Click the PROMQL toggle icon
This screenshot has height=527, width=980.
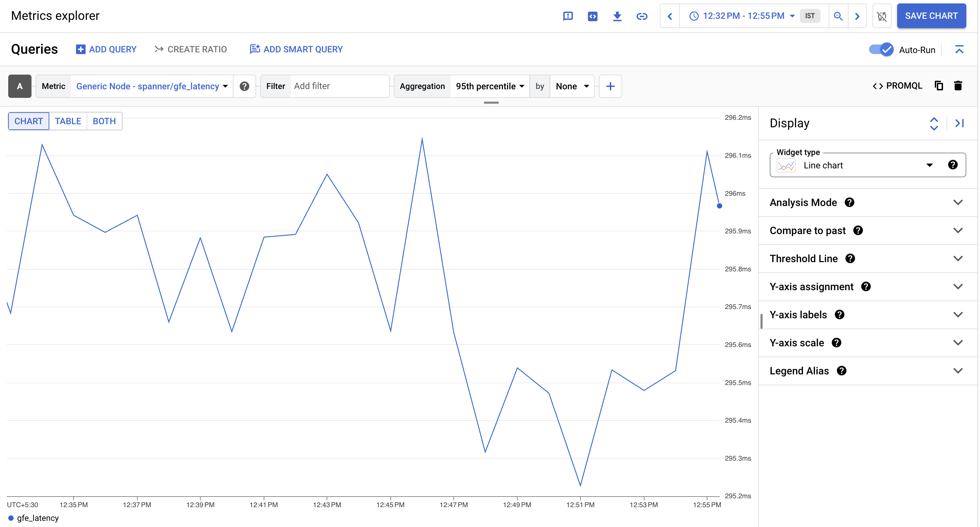(x=898, y=86)
